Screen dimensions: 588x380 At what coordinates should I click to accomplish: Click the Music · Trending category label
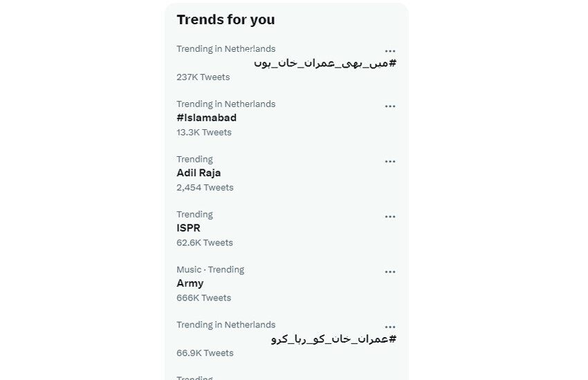(210, 269)
